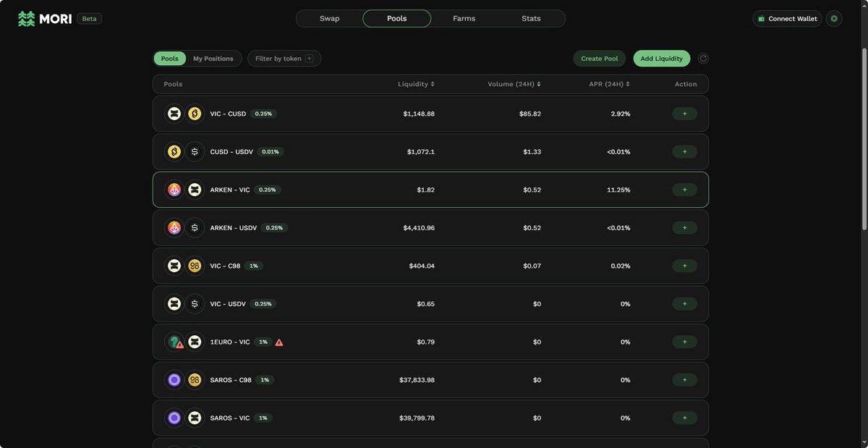The height and width of the screenshot is (448, 868).
Task: Add liquidity via plus on ARKEN - VIC row
Action: [684, 190]
